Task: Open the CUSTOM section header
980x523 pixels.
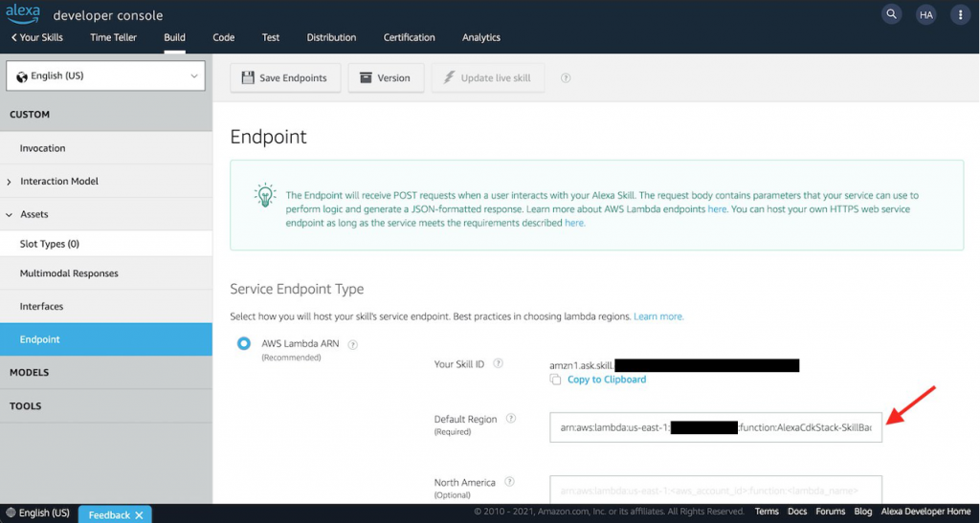Action: 106,114
